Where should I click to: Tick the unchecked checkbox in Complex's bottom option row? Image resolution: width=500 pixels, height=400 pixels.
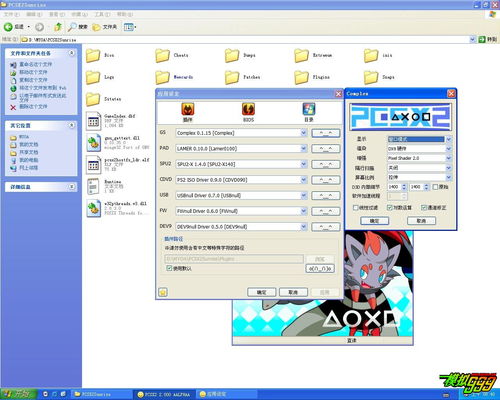355,207
